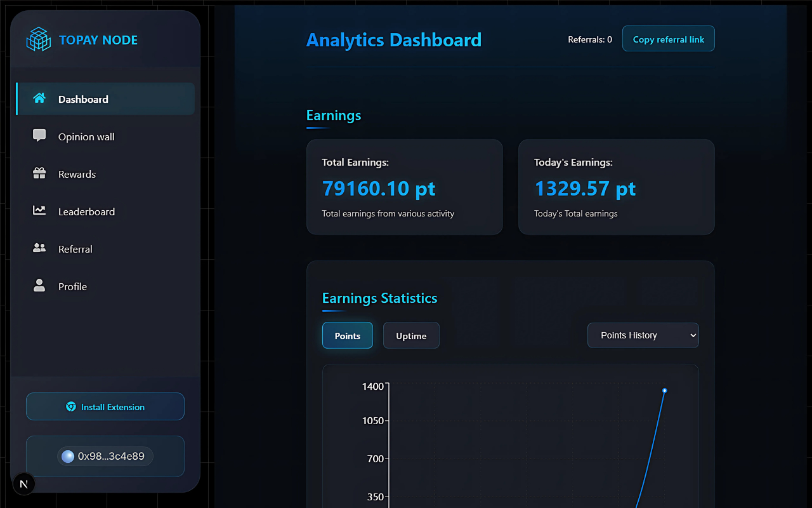Open the Referral page
Screen dimensions: 812x508
tap(105, 249)
